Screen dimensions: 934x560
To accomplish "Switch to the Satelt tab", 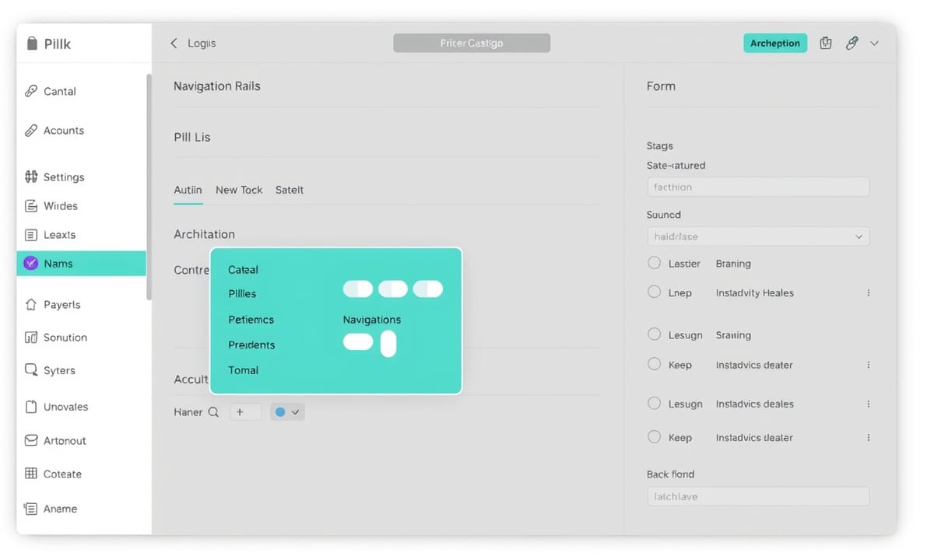I will point(290,190).
